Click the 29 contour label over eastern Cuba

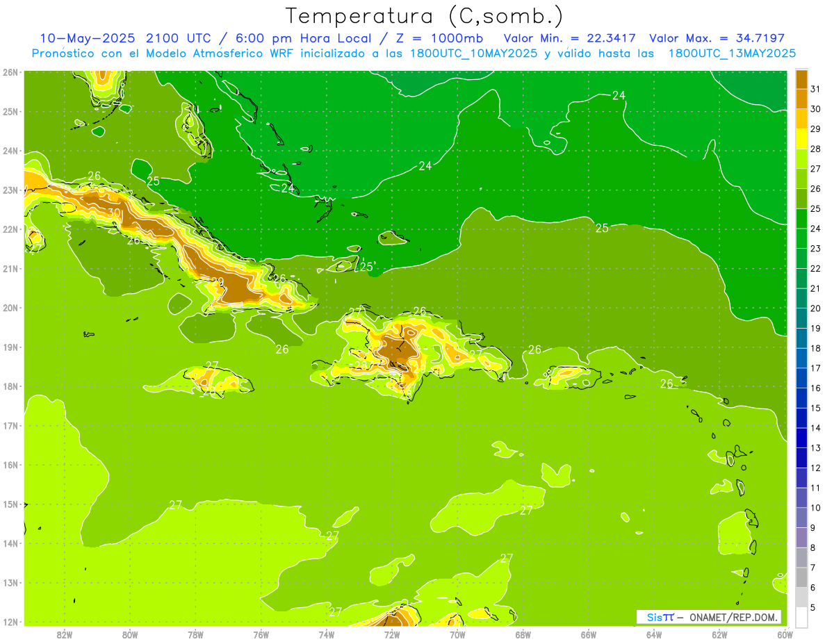click(217, 281)
